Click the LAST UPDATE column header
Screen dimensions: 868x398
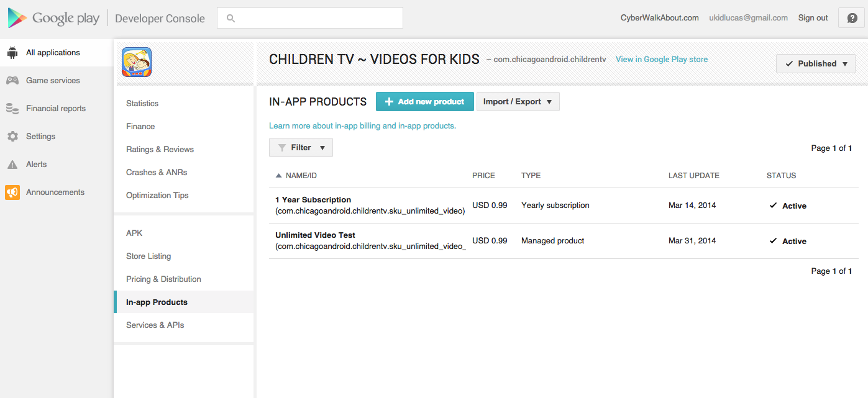[694, 176]
